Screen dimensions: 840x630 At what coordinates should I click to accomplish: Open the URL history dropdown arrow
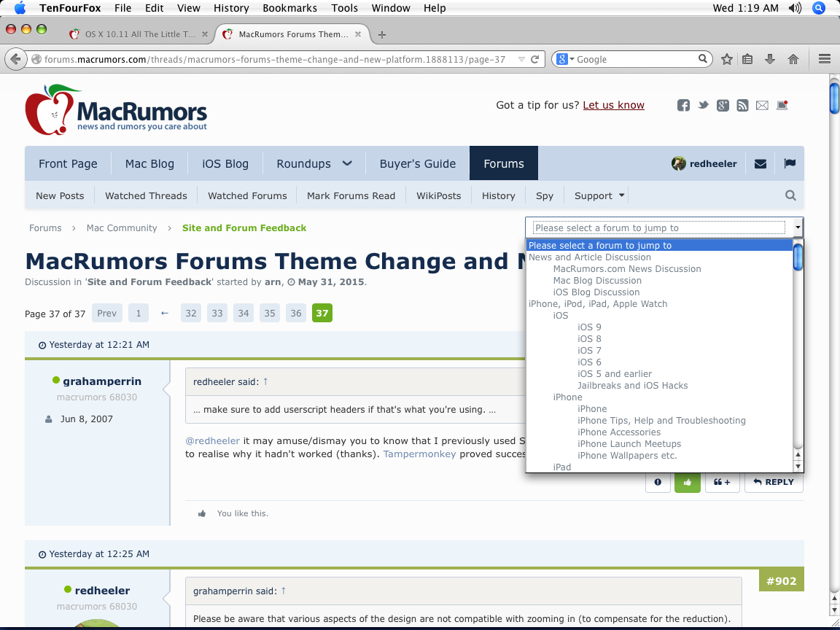point(521,60)
